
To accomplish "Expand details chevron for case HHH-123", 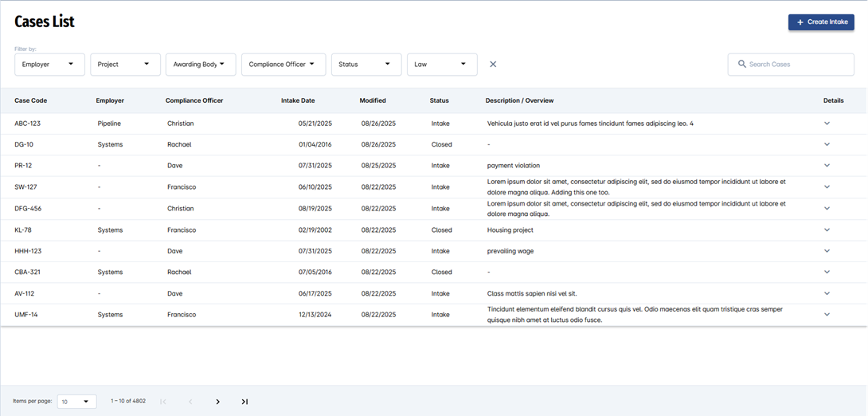I will (827, 251).
